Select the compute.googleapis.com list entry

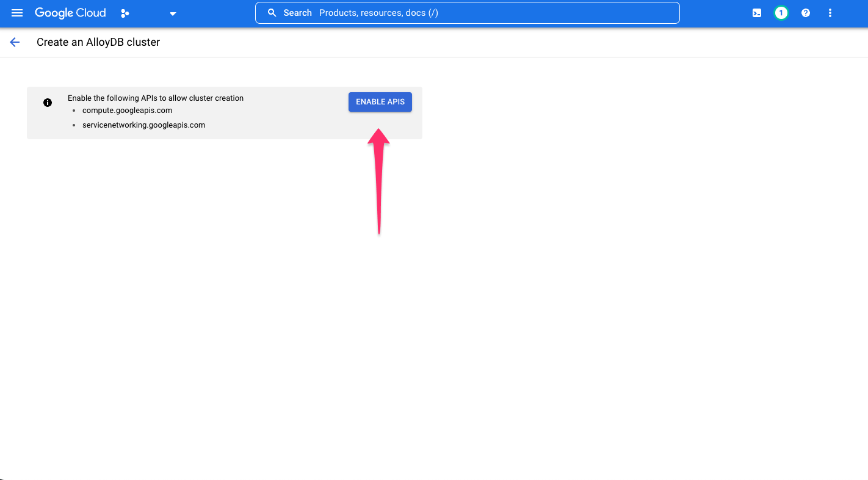pos(127,111)
